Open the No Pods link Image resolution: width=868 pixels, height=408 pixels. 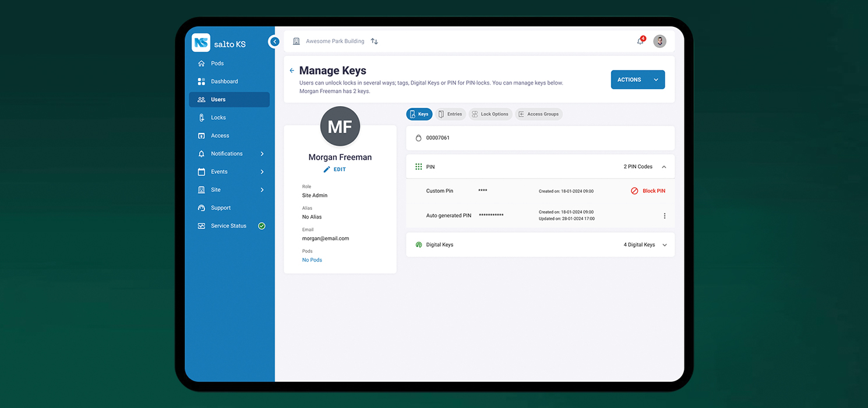pos(312,260)
